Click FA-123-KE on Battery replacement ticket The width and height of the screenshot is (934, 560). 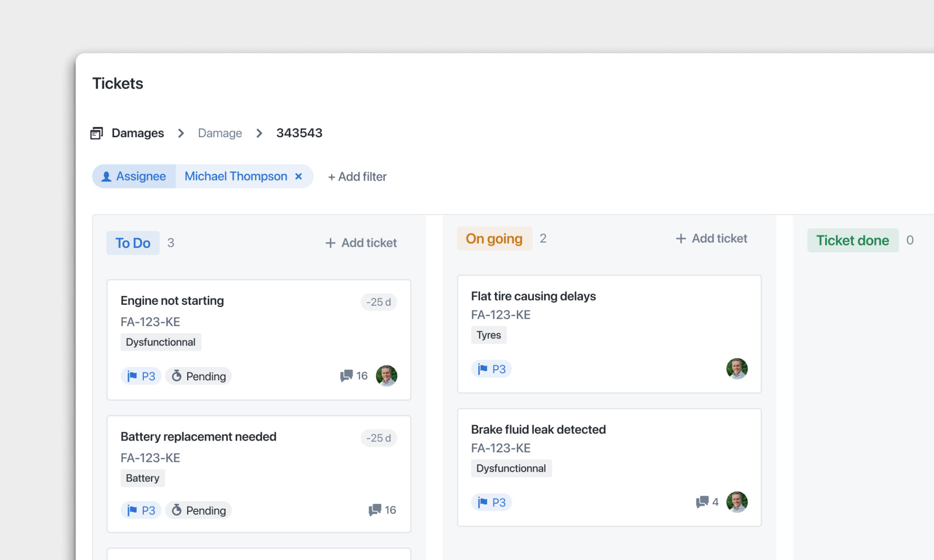pos(150,458)
